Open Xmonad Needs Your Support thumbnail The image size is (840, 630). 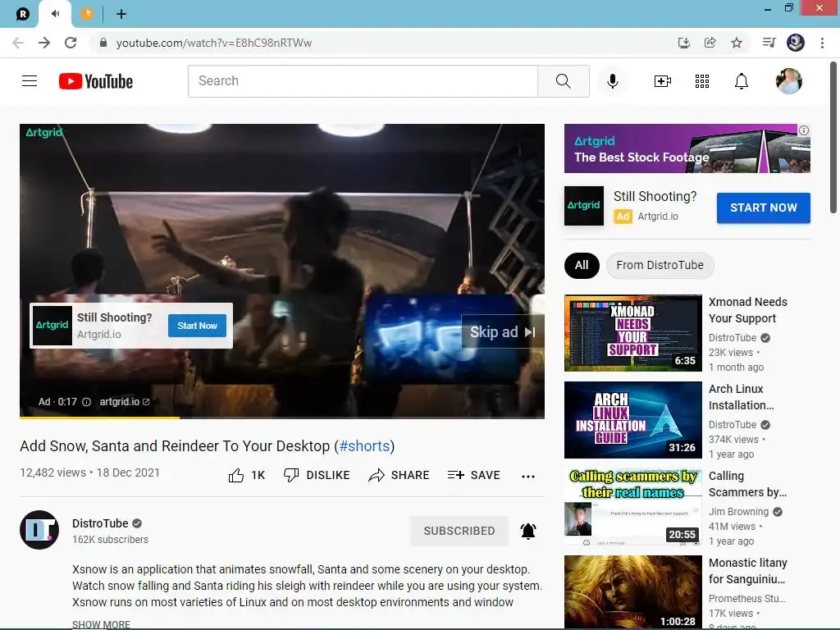(632, 333)
